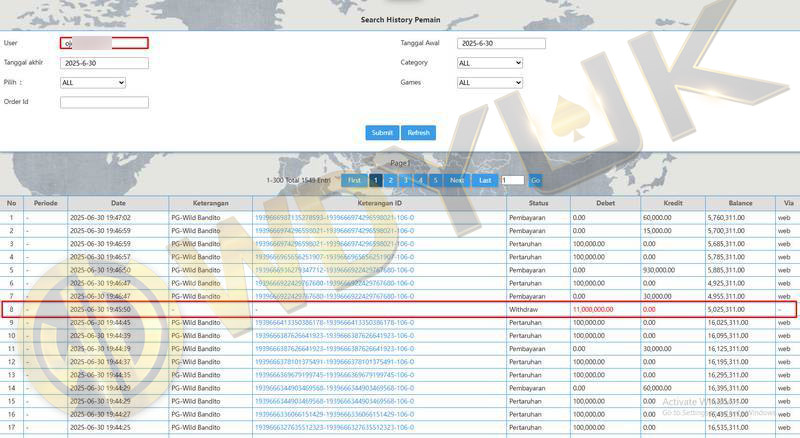Click the Balance column header
The height and width of the screenshot is (438, 800).
click(x=740, y=203)
